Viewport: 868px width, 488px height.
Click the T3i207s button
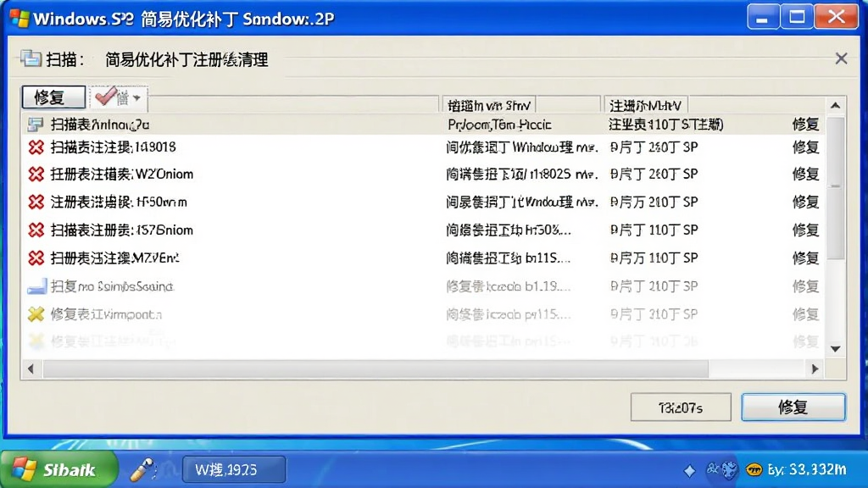681,408
